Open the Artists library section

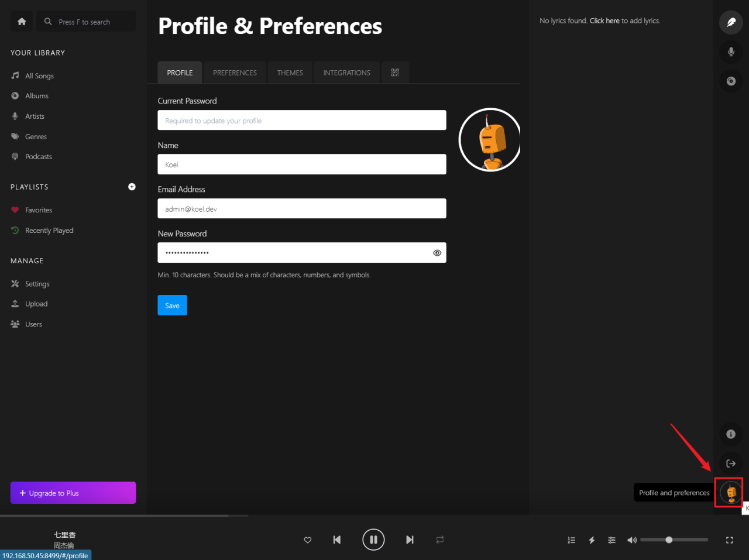coord(35,116)
